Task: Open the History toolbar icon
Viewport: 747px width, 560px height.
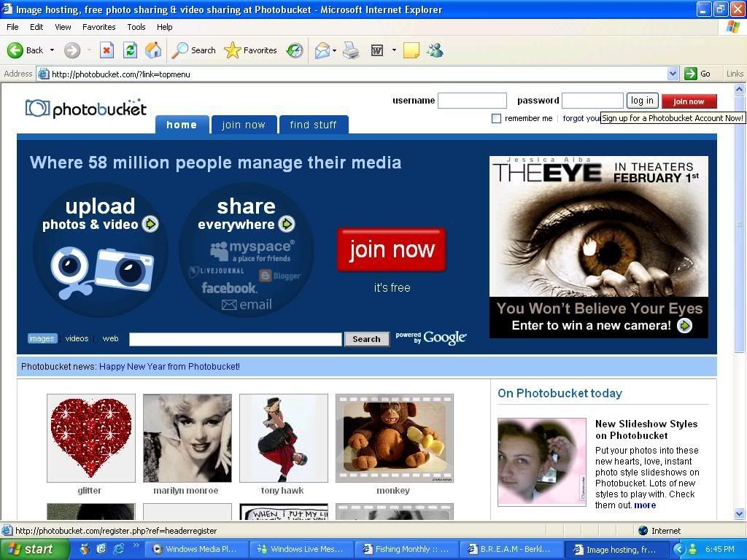Action: pos(295,50)
